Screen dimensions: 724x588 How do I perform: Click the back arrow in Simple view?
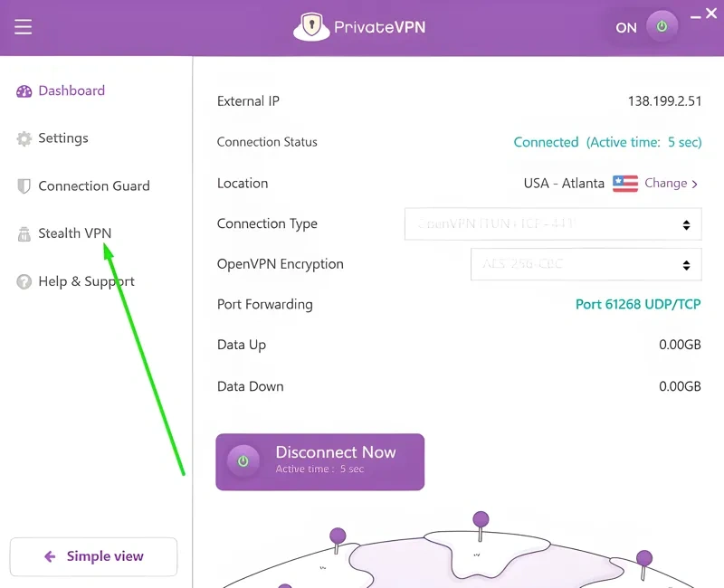(50, 556)
